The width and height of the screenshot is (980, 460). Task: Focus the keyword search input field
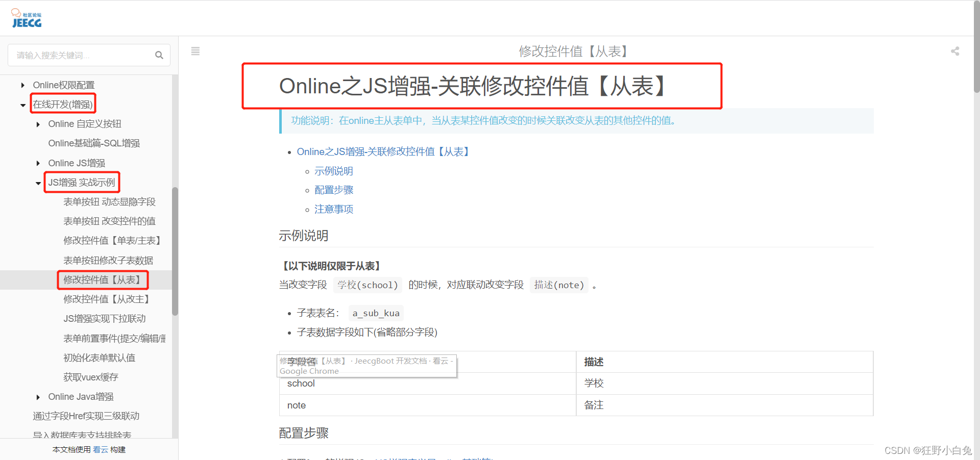click(x=89, y=55)
